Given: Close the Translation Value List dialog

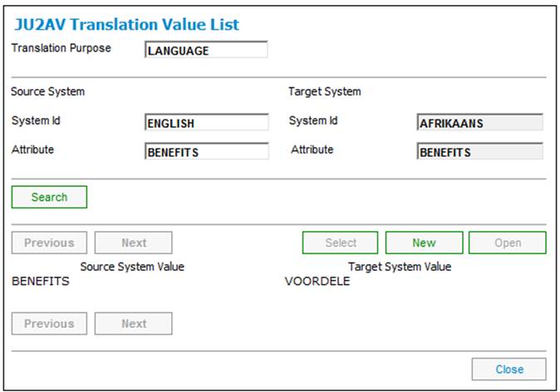Looking at the screenshot, I should (x=509, y=369).
